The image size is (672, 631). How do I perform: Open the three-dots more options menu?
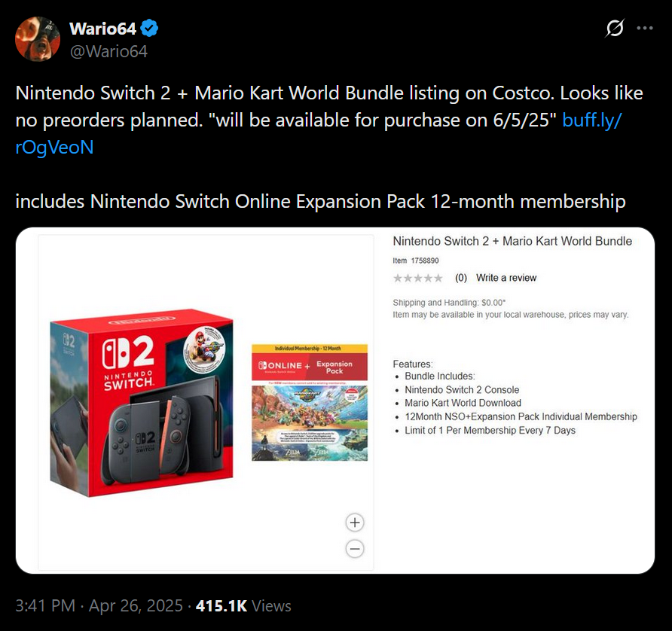click(x=645, y=29)
